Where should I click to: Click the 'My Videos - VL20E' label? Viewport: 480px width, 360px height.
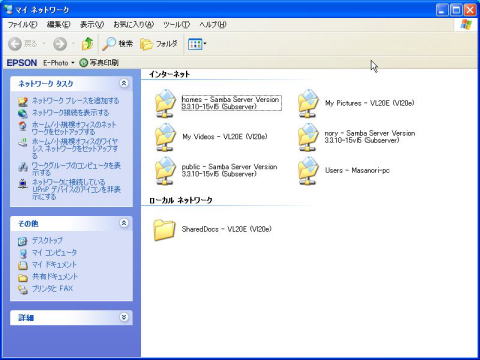pos(225,137)
